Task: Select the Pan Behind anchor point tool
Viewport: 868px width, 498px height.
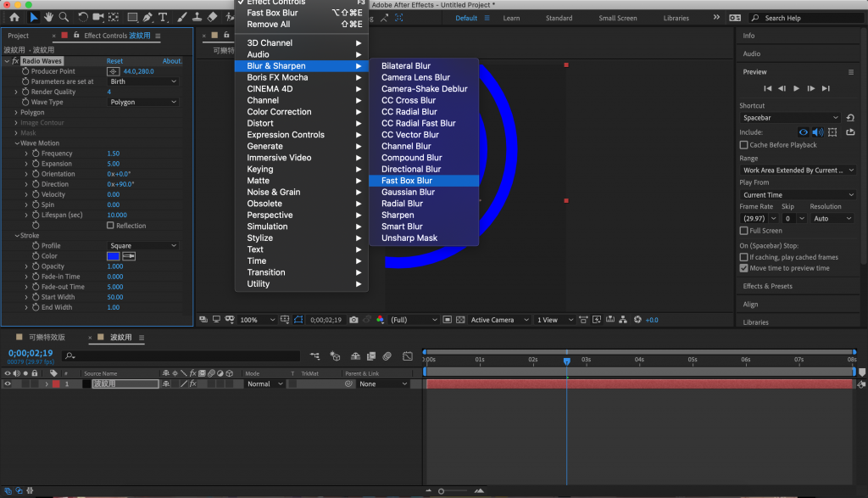Action: pos(114,17)
